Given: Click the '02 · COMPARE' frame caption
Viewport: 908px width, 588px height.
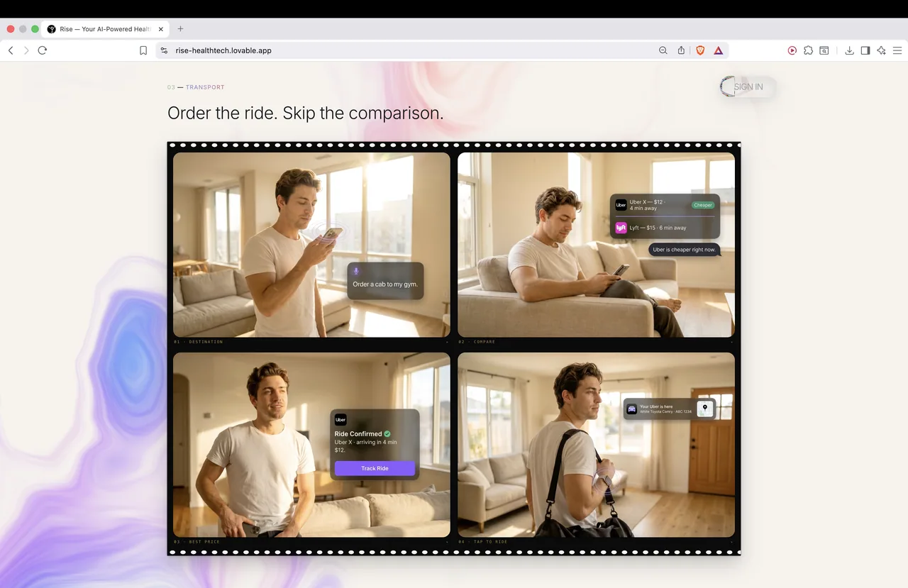Looking at the screenshot, I should (477, 342).
